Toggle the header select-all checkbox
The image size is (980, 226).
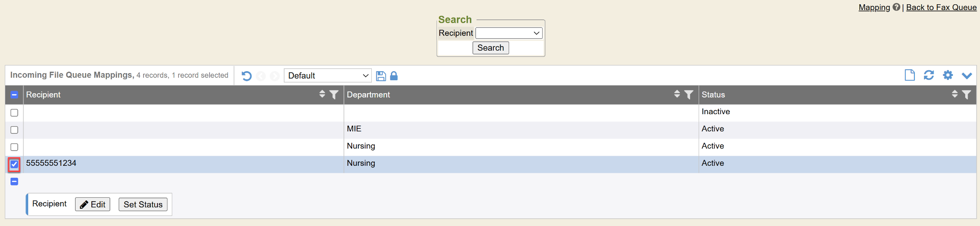pos(14,95)
